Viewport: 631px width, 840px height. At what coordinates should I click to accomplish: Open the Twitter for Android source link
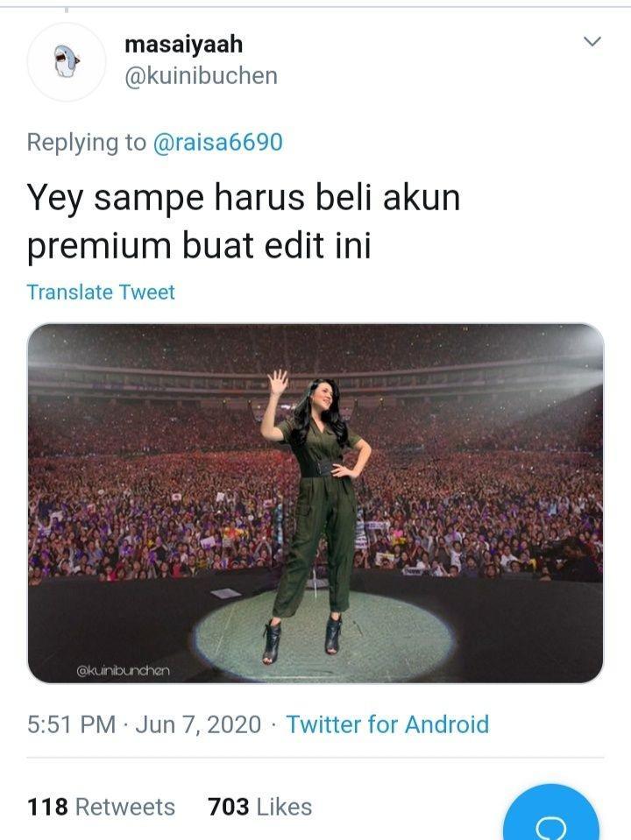pyautogui.click(x=387, y=724)
